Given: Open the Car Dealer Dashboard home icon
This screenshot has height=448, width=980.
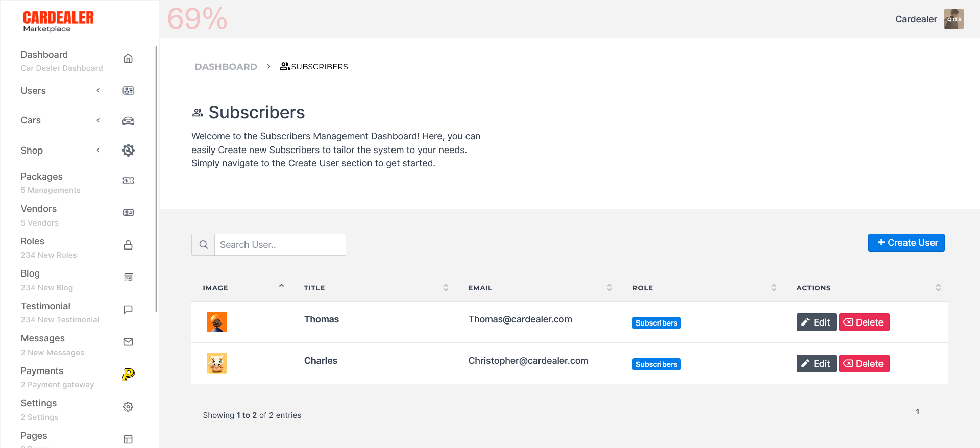Looking at the screenshot, I should pyautogui.click(x=128, y=58).
